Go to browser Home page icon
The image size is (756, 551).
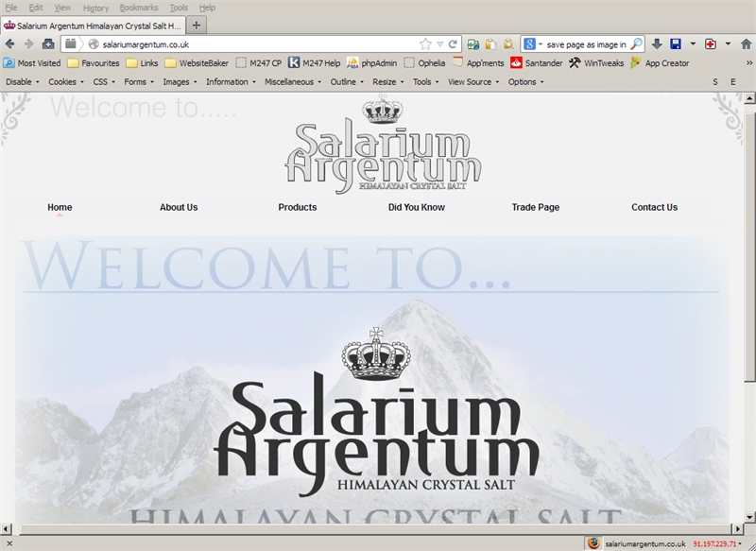pos(48,43)
